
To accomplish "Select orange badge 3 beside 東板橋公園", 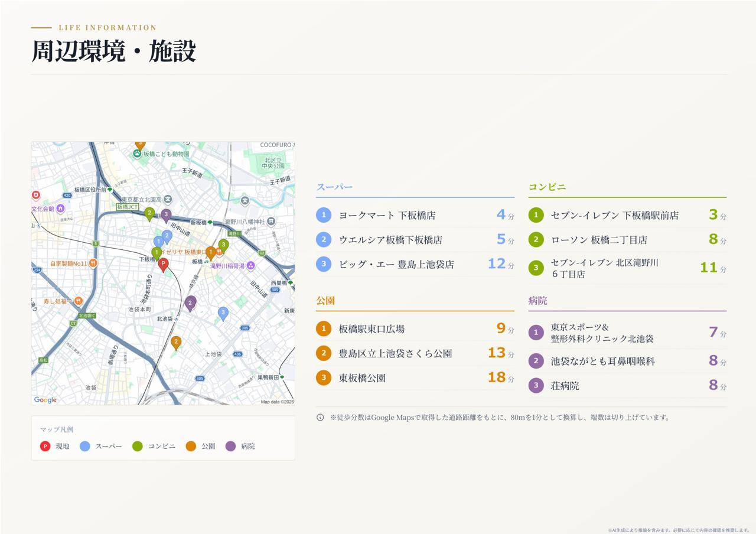I will [x=324, y=378].
